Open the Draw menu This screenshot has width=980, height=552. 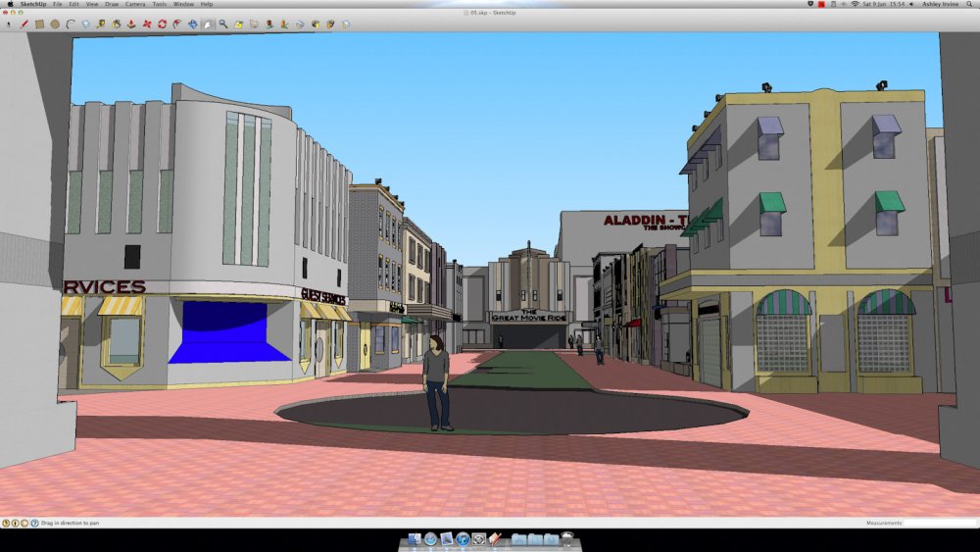(x=112, y=4)
